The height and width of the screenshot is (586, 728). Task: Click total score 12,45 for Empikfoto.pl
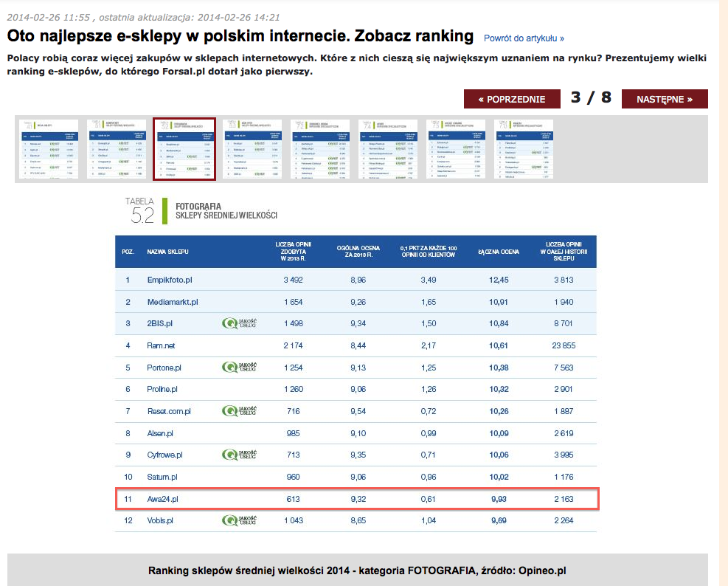click(x=499, y=280)
